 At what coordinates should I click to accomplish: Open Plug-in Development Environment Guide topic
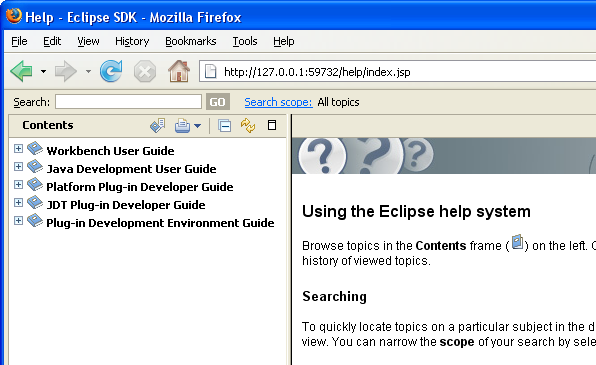click(160, 223)
